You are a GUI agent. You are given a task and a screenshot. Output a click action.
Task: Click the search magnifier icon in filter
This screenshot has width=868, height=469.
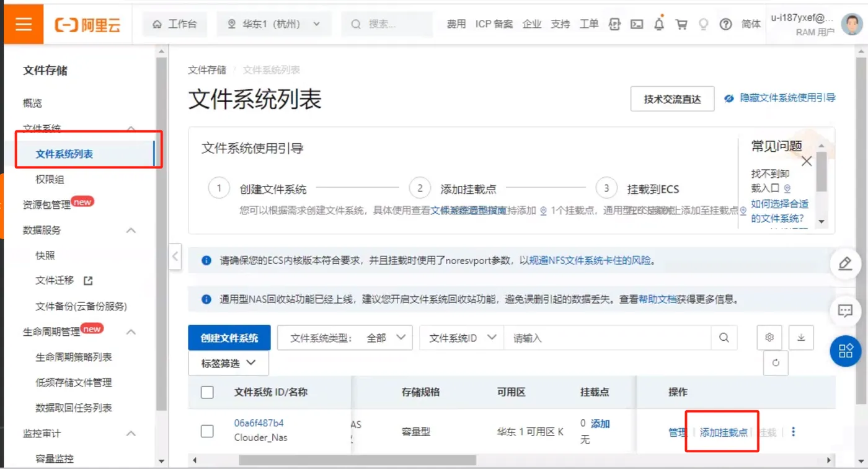point(724,338)
